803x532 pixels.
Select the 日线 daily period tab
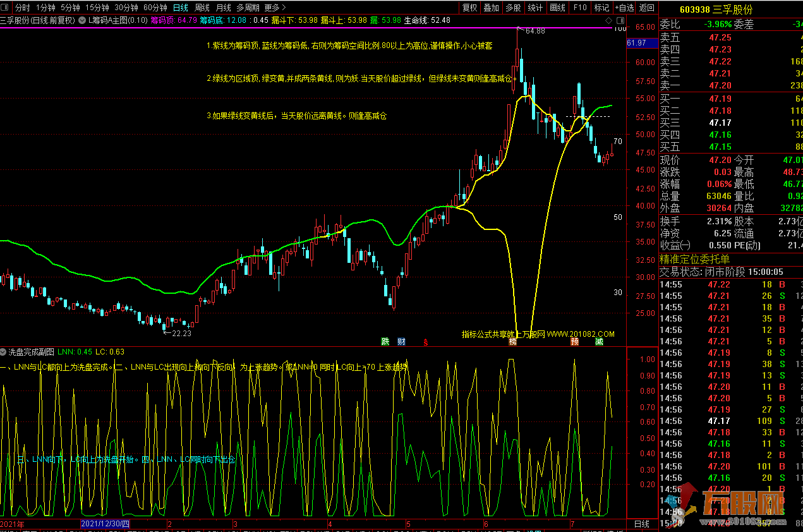181,8
